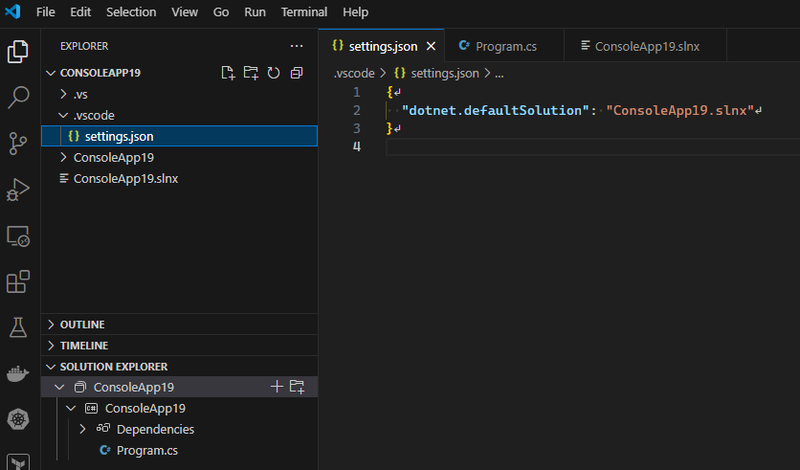Switch to the ConsoleApp19.slnx editor tab
This screenshot has height=470, width=800.
click(645, 46)
